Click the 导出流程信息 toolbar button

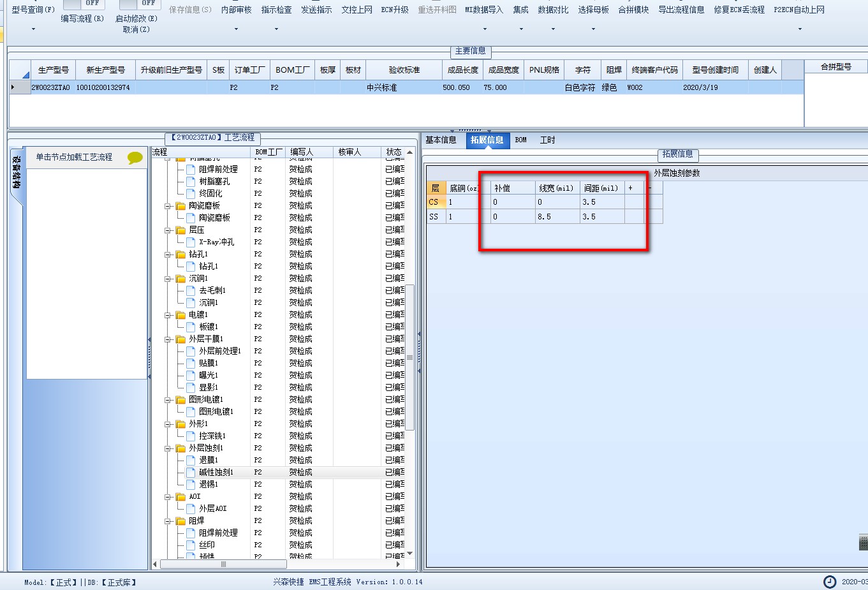click(681, 10)
